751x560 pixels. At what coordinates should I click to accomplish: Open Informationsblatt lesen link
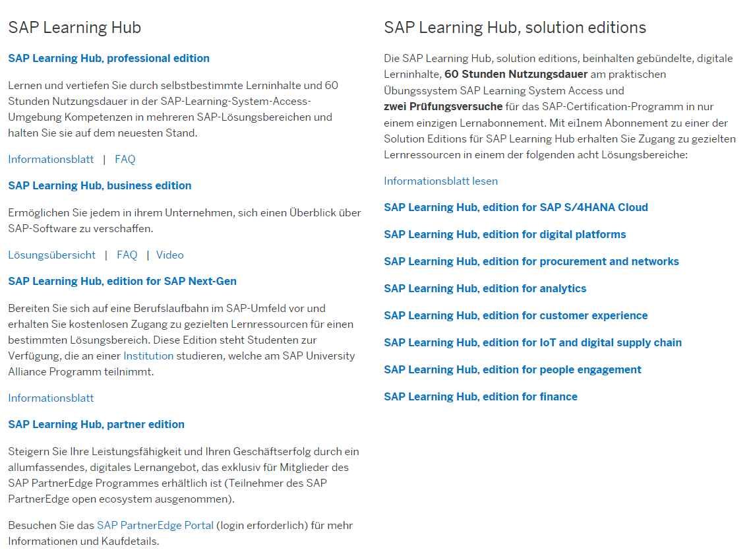tap(440, 181)
